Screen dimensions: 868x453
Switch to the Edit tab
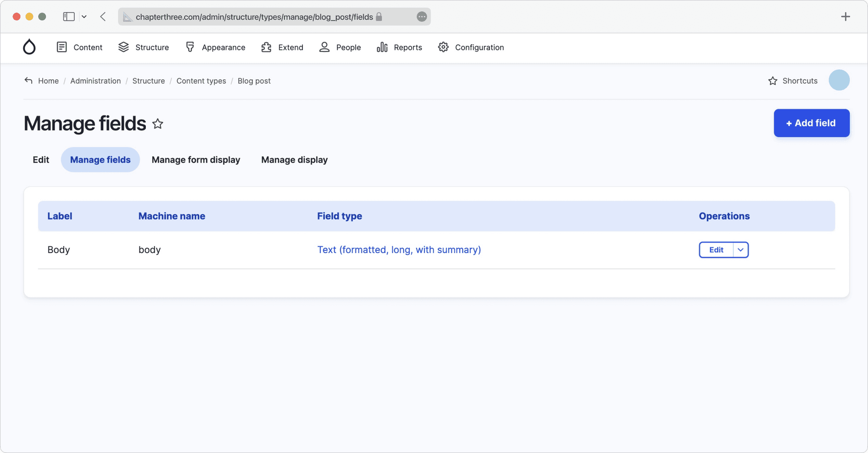tap(41, 160)
